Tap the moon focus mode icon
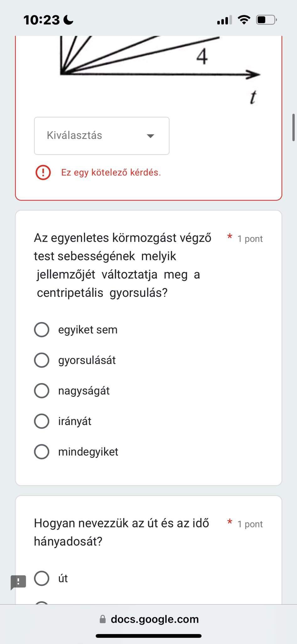Image resolution: width=297 pixels, height=644 pixels. (68, 20)
